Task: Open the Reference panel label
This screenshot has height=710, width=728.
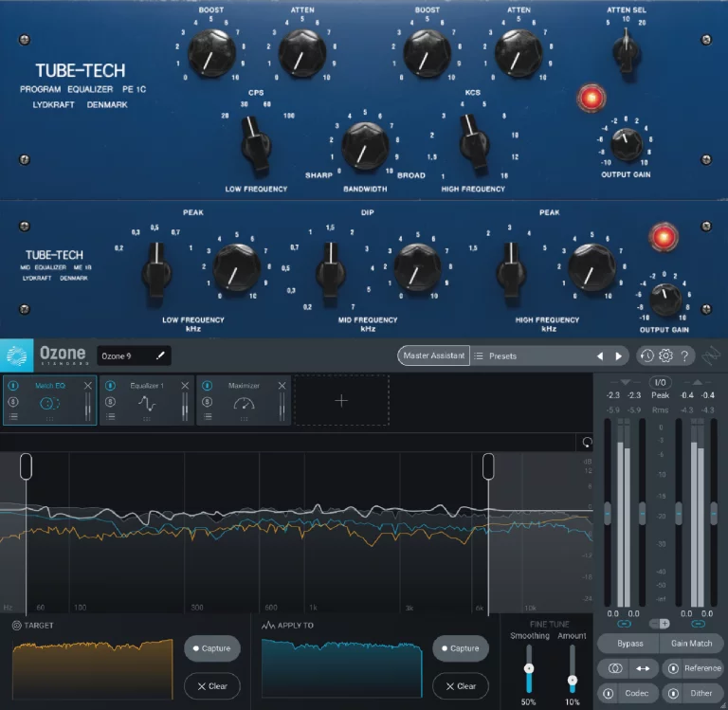Action: 702,668
